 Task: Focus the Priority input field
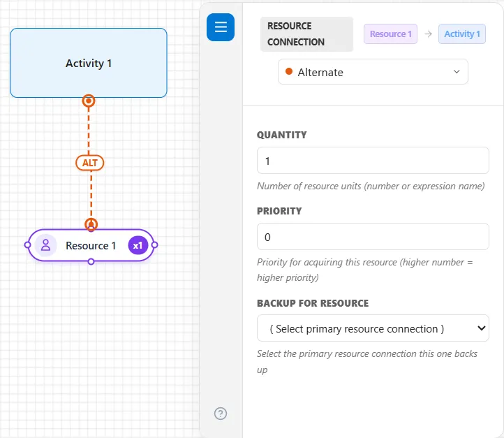(373, 237)
